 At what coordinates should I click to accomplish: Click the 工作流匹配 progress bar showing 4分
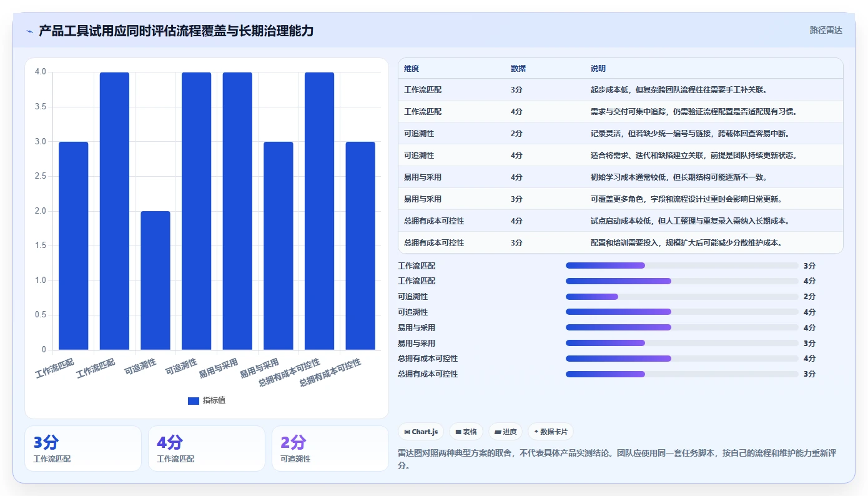(x=682, y=281)
